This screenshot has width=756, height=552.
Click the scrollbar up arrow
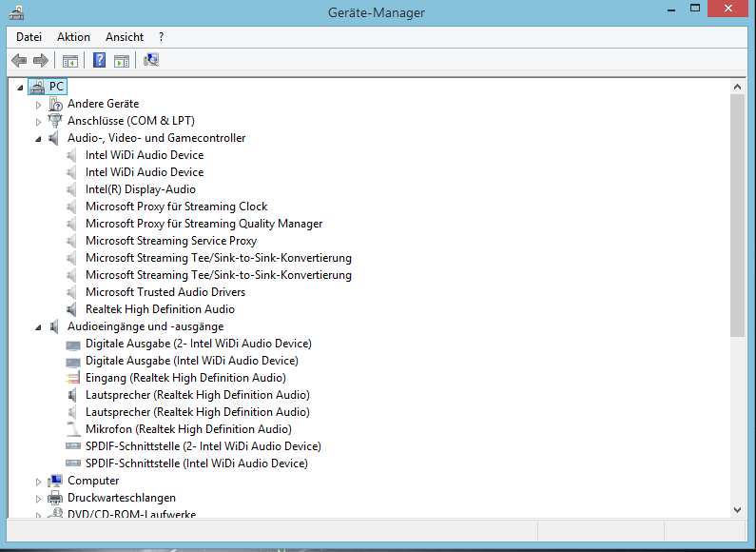[737, 87]
